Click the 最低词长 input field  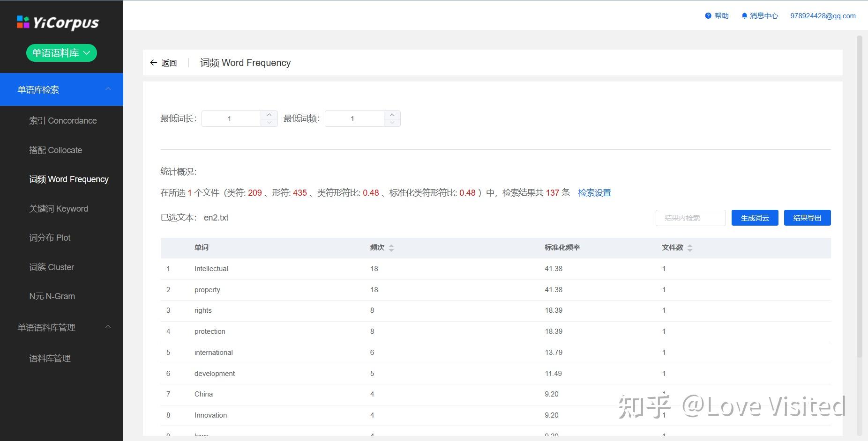coord(231,119)
